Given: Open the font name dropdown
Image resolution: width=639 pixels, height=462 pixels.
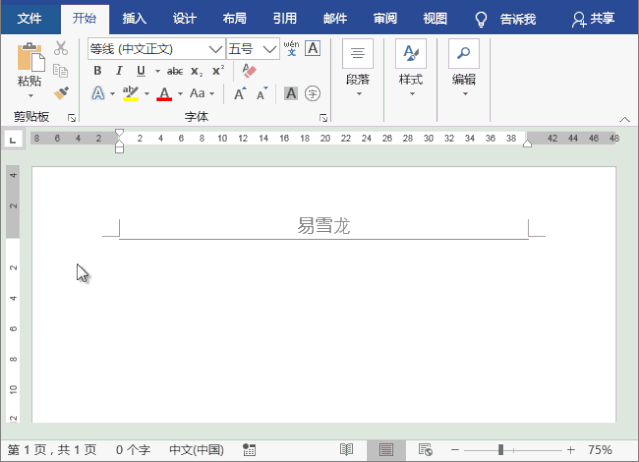Looking at the screenshot, I should tap(216, 48).
